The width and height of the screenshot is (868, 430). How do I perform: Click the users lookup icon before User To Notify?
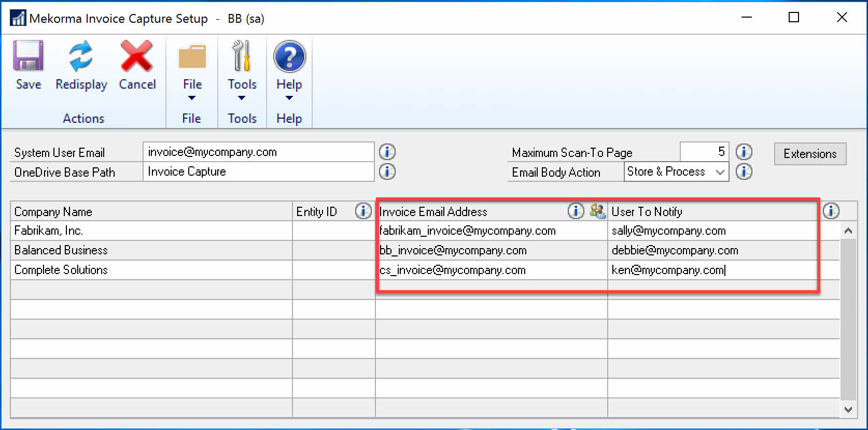point(597,211)
